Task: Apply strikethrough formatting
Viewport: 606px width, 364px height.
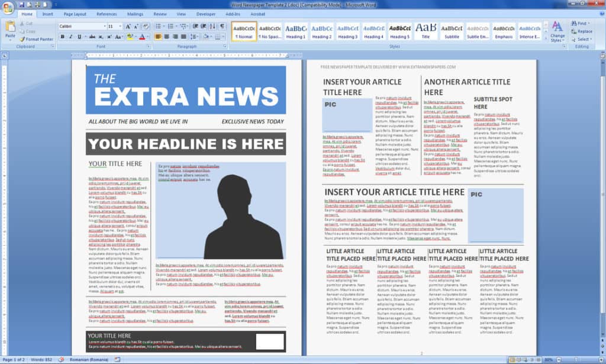Action: [x=92, y=37]
